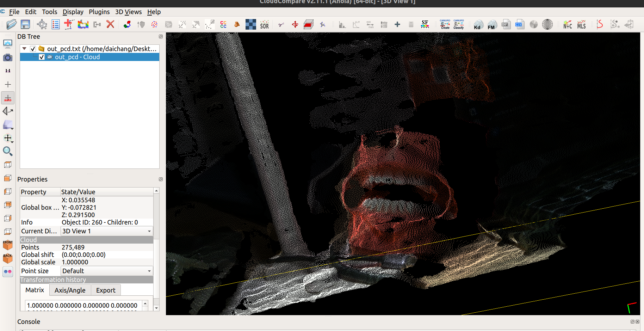
Task: Click the Info Object ID: 260 cell
Action: click(x=100, y=222)
